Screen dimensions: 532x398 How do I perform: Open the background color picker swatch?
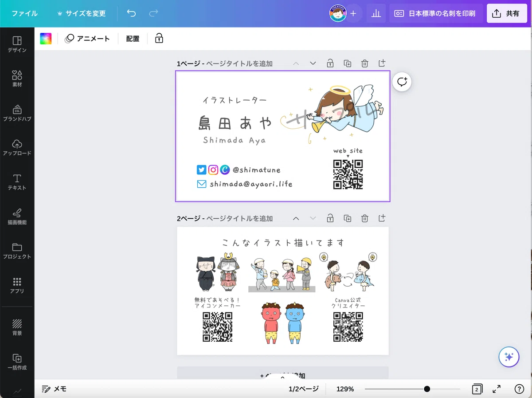(46, 39)
